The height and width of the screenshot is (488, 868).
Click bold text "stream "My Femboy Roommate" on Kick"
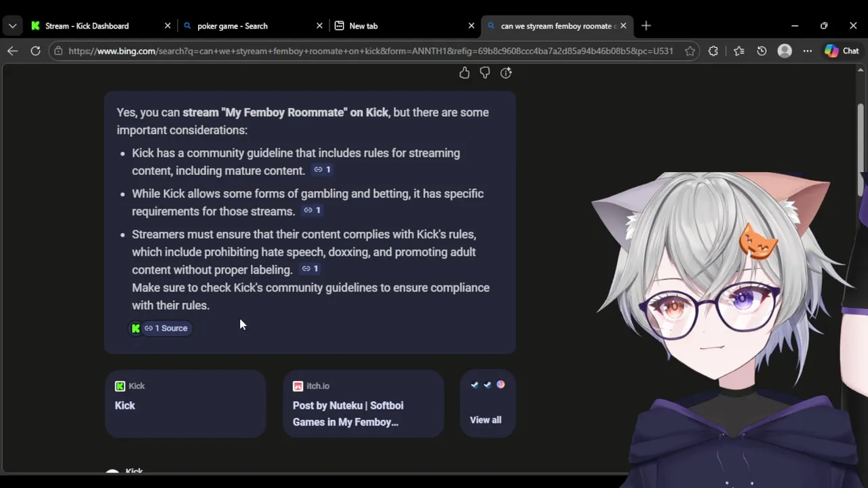click(285, 113)
